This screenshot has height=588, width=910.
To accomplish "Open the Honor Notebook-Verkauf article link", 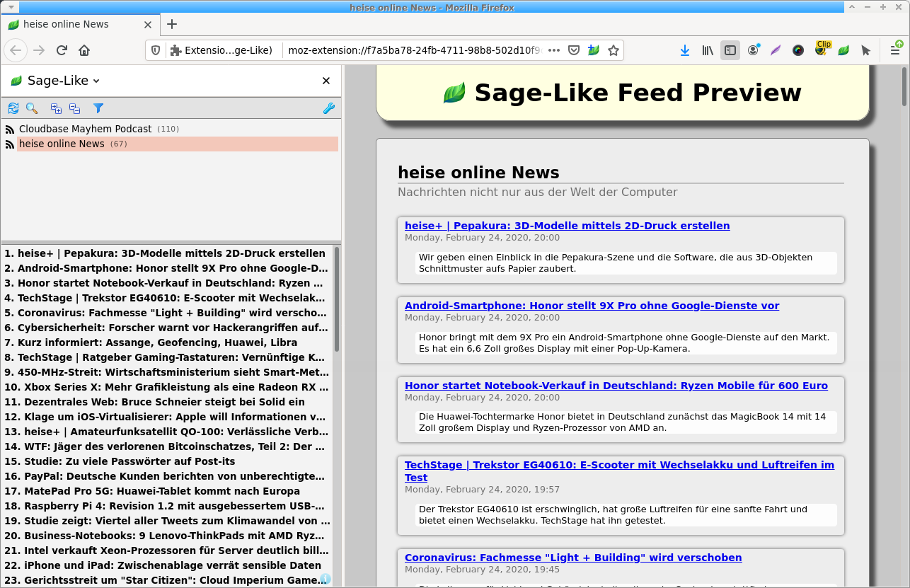I will pos(616,386).
